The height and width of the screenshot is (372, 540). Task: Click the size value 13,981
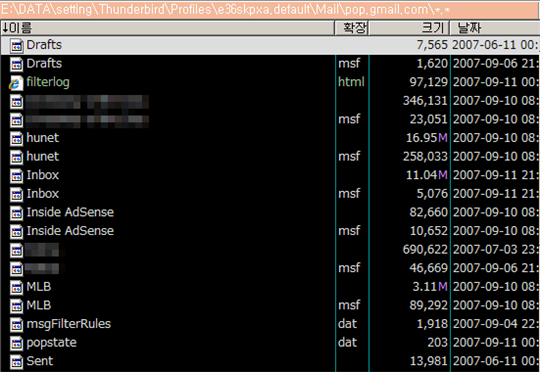point(428,361)
